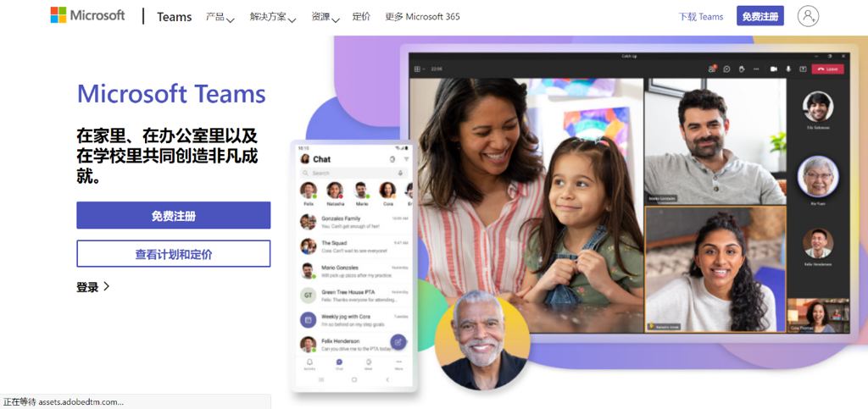Tap the Activity bell icon in phone
868x409 pixels.
(x=309, y=363)
